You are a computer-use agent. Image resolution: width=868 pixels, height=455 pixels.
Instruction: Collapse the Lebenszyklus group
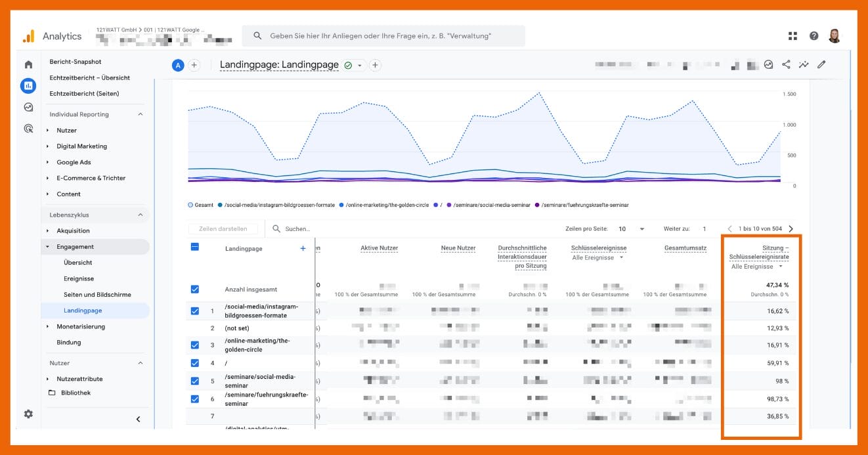coord(140,215)
